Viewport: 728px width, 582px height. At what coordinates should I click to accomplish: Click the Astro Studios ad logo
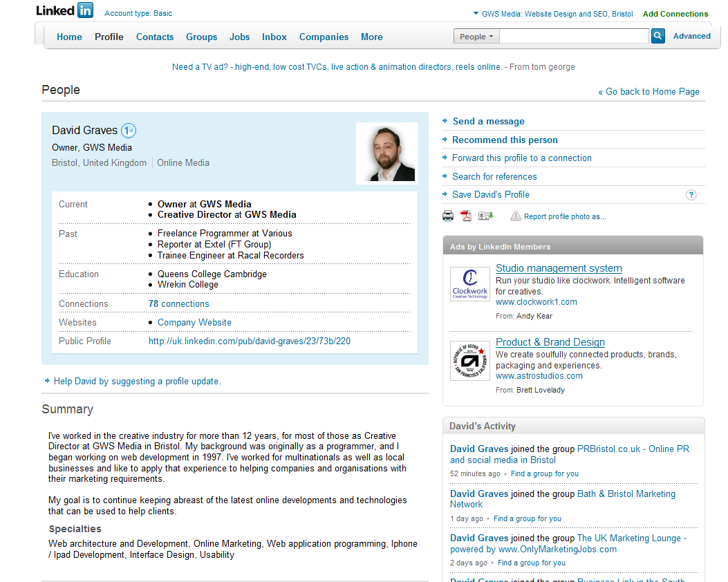coord(469,360)
